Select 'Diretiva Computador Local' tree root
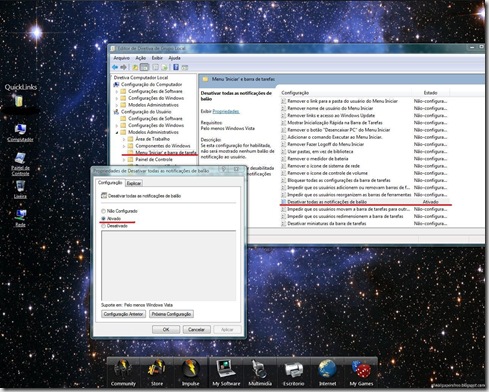 [141, 77]
